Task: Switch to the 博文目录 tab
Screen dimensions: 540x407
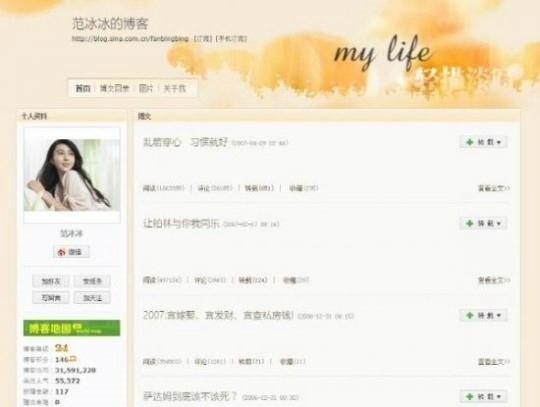Action: (x=114, y=88)
